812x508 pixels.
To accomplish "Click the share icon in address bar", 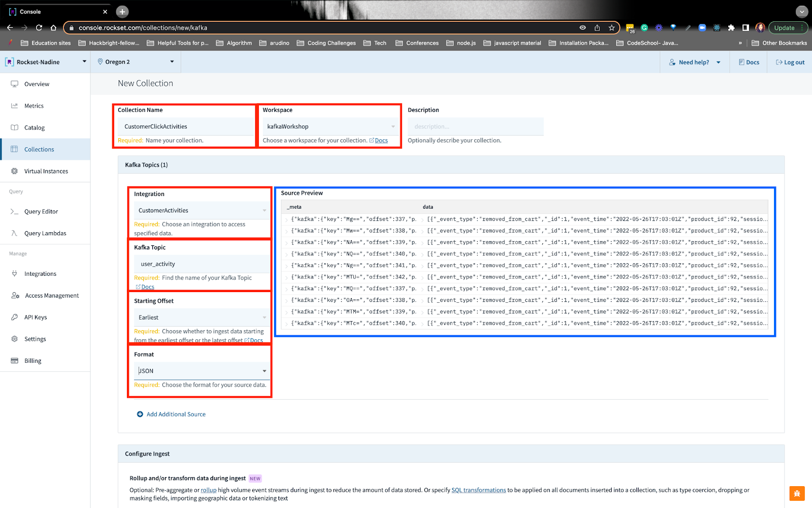I will click(597, 27).
